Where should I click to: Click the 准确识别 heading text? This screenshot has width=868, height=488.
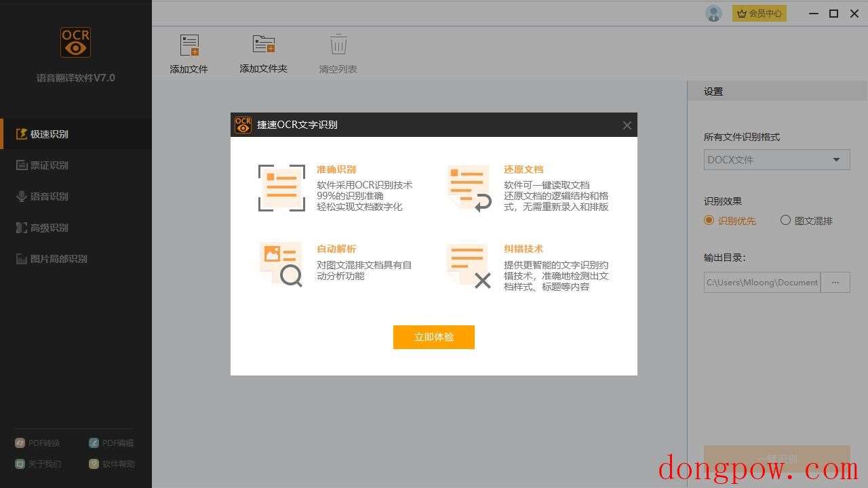click(336, 169)
